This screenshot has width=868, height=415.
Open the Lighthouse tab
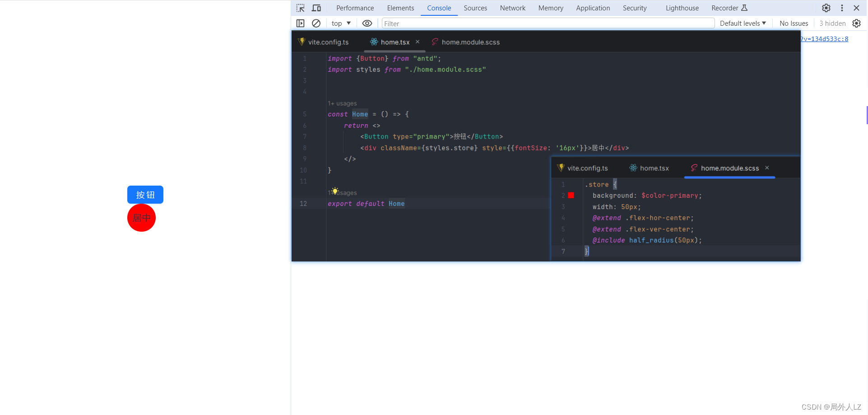click(x=682, y=8)
